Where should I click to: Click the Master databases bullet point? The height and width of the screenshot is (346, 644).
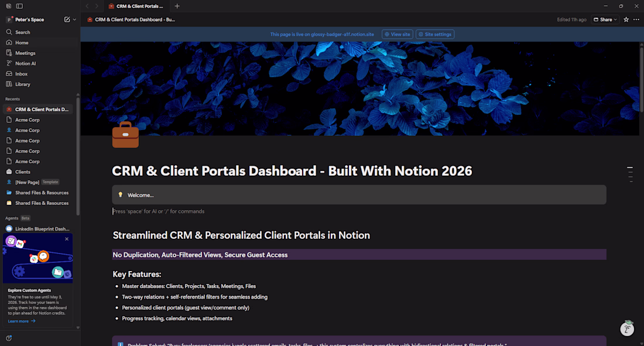tap(189, 286)
